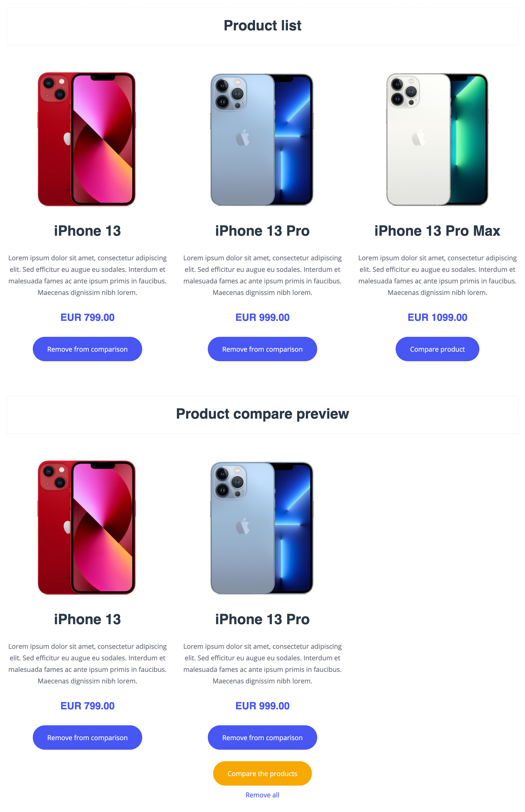Click the Product compare preview heading
The image size is (525, 812).
click(262, 414)
